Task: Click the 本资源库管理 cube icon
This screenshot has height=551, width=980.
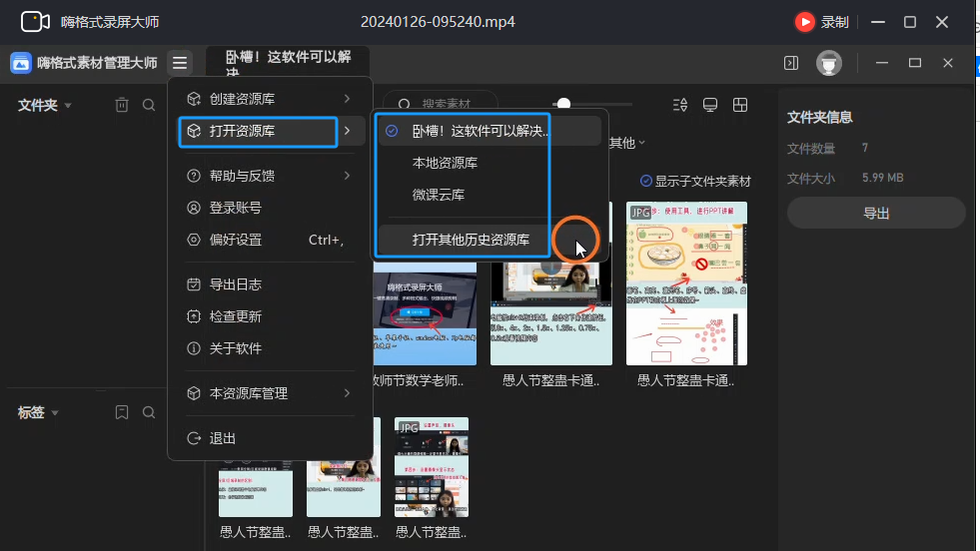Action: (x=194, y=393)
